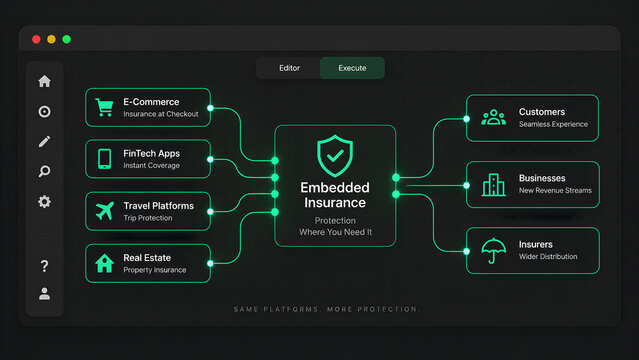Click the output connector dot on FinTech Apps
Viewport: 639px width, 360px height.
pyautogui.click(x=210, y=159)
